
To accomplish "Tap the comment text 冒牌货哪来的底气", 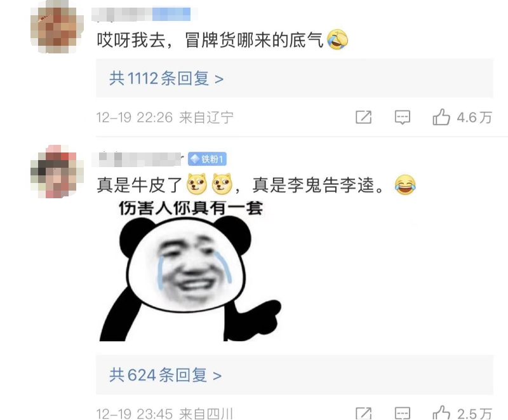I will [x=253, y=40].
